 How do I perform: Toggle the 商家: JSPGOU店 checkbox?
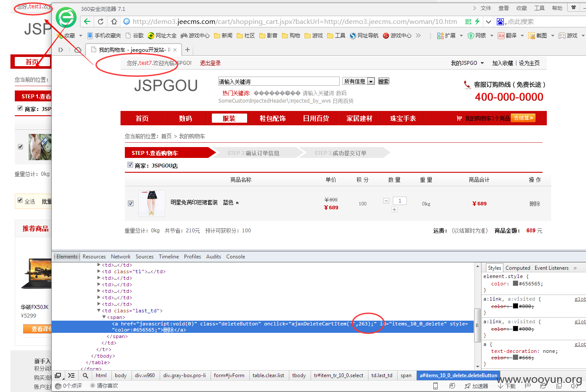(x=130, y=165)
